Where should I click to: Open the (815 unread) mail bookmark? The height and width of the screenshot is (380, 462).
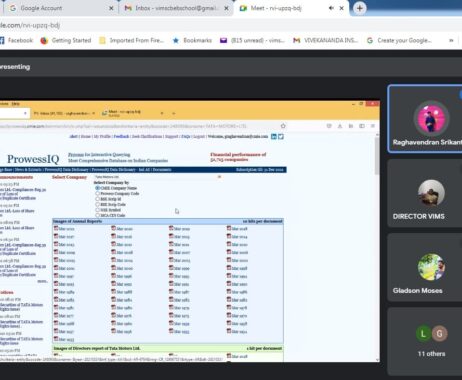[x=252, y=40]
